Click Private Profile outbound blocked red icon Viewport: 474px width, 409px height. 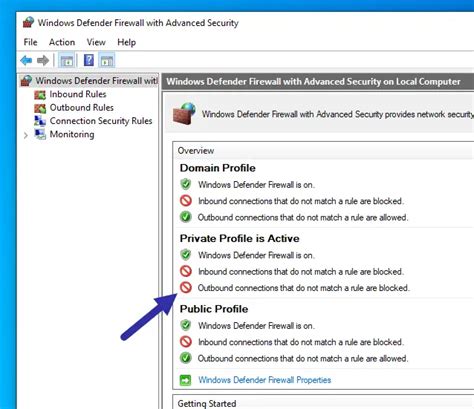pos(186,287)
